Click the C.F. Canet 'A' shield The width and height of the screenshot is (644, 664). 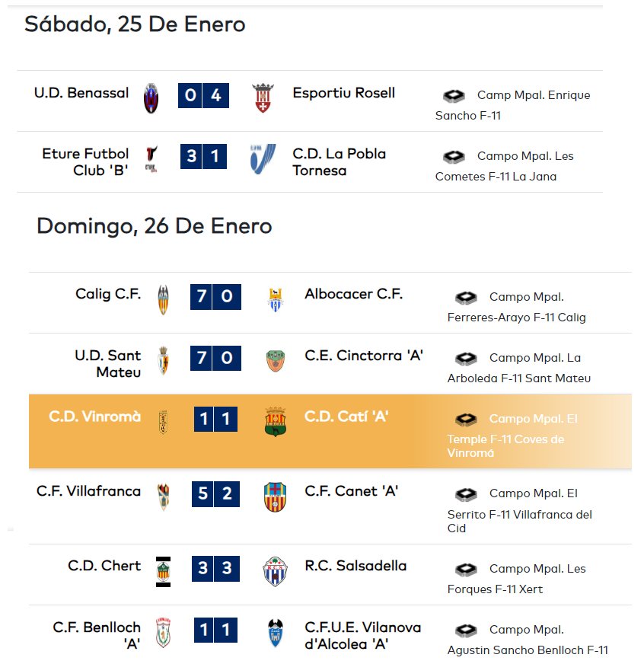click(276, 496)
